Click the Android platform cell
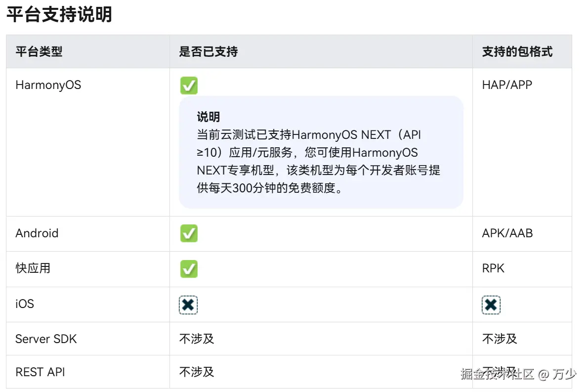This screenshot has width=588, height=392. (x=37, y=233)
